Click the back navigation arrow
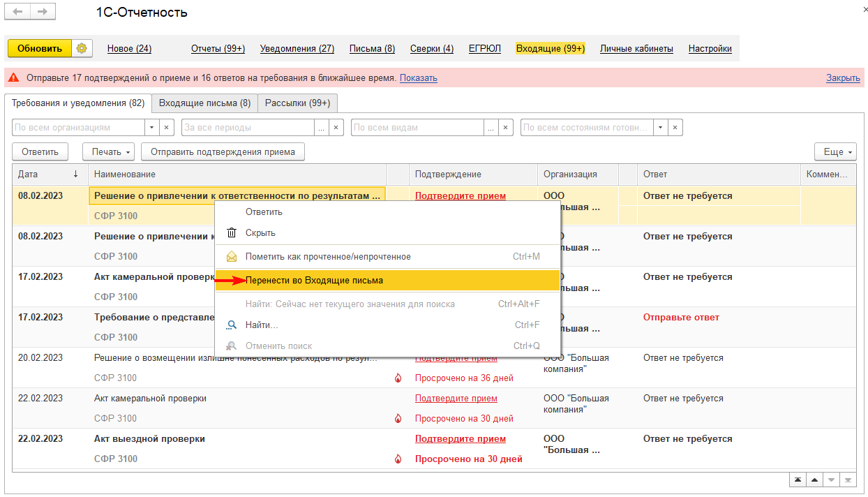The width and height of the screenshot is (868, 497). (17, 12)
